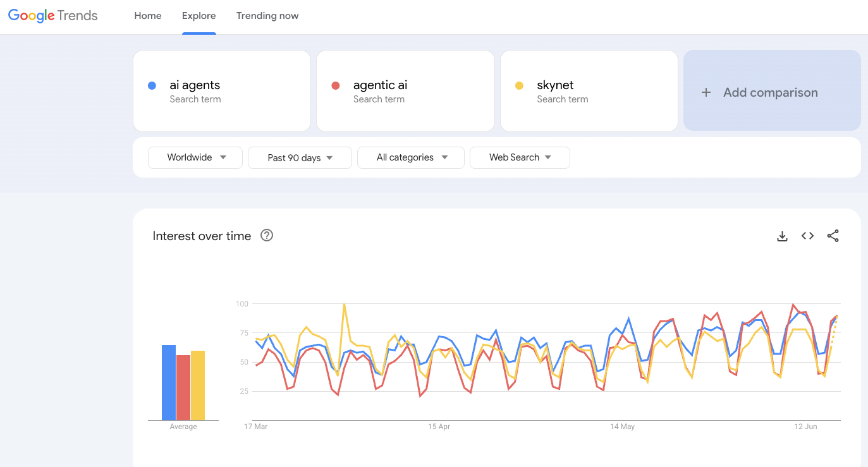Click the '12 Jun' axis label
This screenshot has width=868, height=467.
pyautogui.click(x=805, y=427)
